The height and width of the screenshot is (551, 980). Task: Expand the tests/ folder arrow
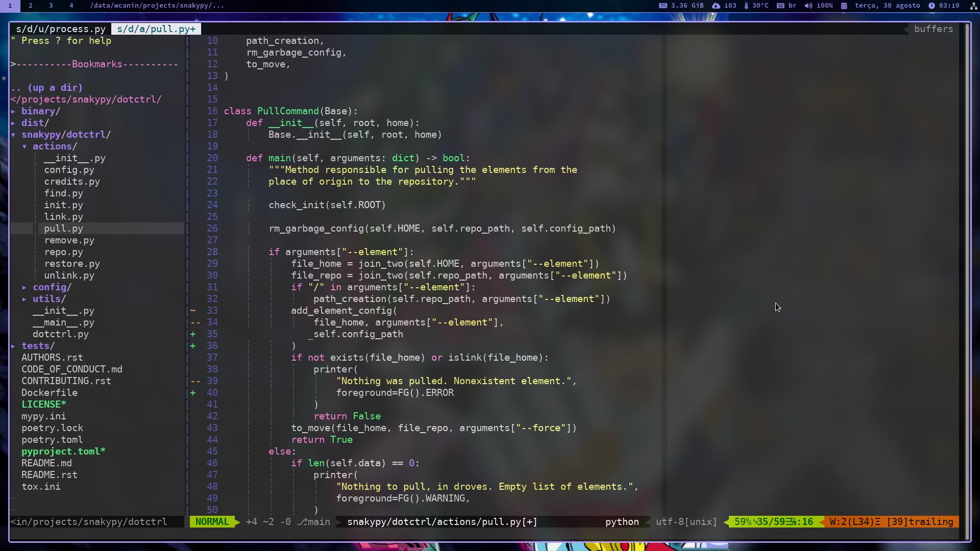coord(13,346)
